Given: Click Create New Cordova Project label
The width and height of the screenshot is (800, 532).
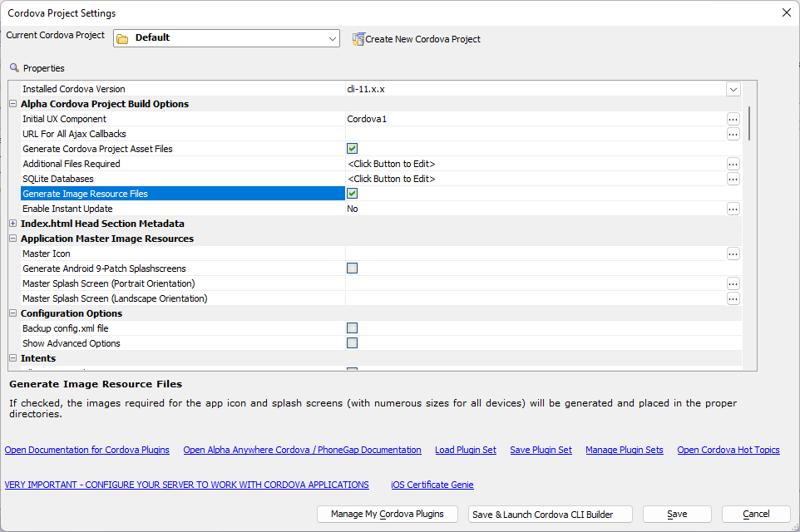Looking at the screenshot, I should tap(423, 39).
